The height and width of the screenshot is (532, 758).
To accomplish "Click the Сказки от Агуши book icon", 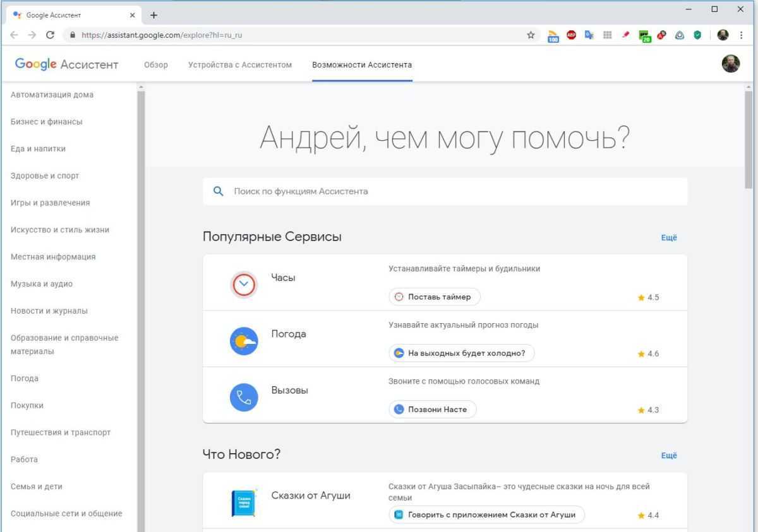I will click(244, 503).
